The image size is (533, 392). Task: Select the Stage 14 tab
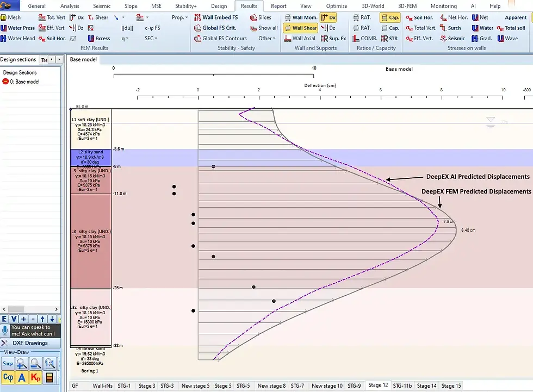[x=426, y=385]
